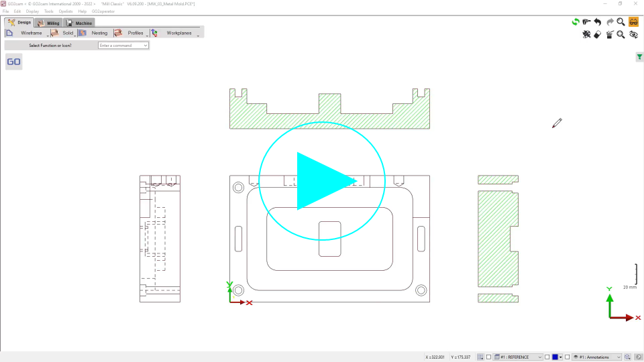This screenshot has width=644, height=362.
Task: Select the caliper measure tool
Action: tap(586, 22)
